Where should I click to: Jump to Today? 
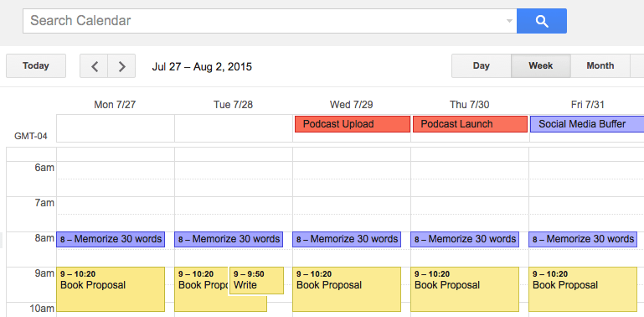[36, 65]
